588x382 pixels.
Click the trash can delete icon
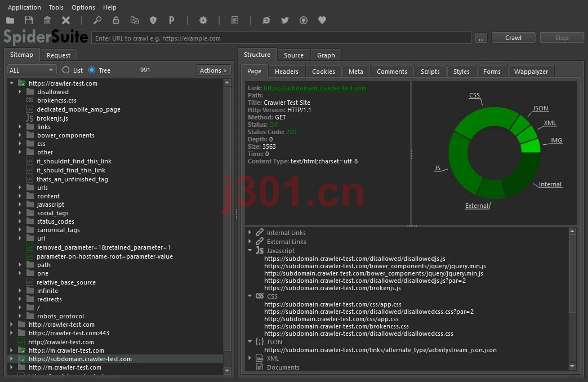(47, 20)
